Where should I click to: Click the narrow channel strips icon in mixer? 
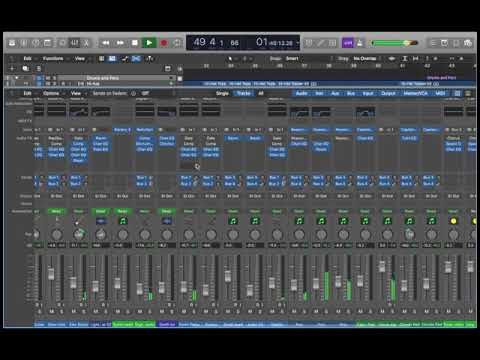tap(458, 93)
